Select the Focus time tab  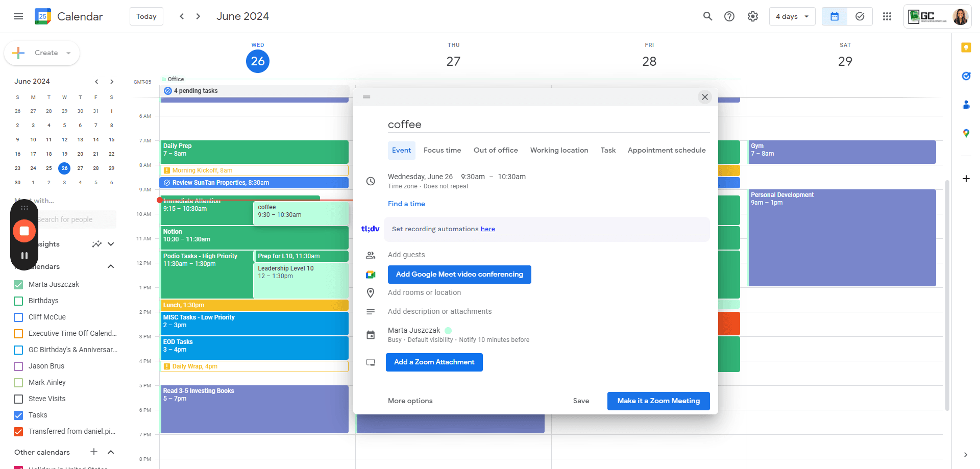point(442,150)
